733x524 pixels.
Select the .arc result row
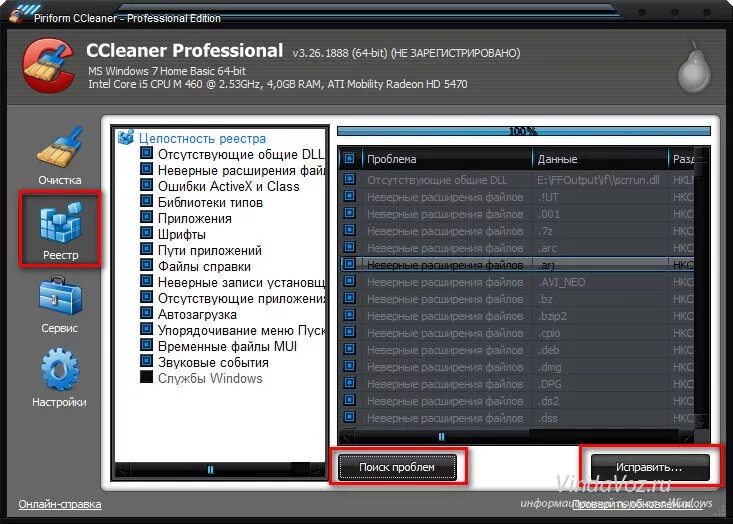[x=518, y=248]
